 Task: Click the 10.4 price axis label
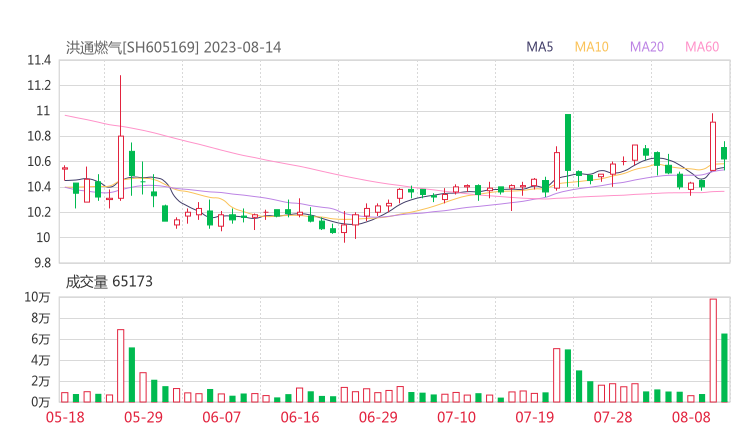click(39, 187)
